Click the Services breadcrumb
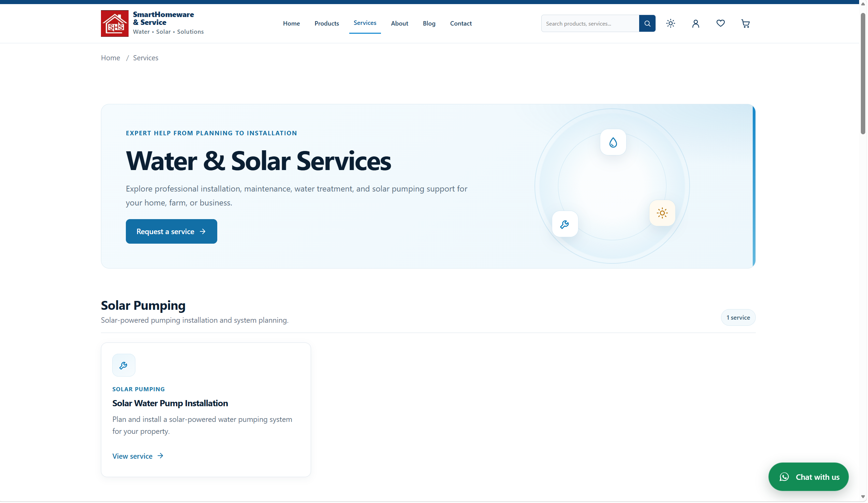 (x=146, y=58)
